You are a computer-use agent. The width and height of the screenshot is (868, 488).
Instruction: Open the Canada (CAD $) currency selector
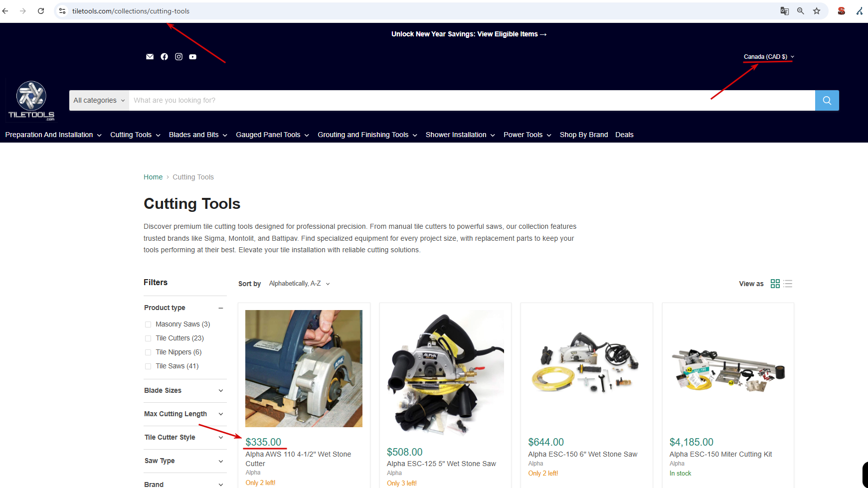tap(769, 57)
